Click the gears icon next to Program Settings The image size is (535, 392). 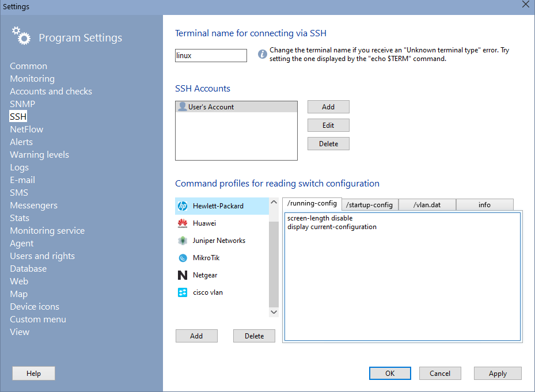click(x=21, y=36)
